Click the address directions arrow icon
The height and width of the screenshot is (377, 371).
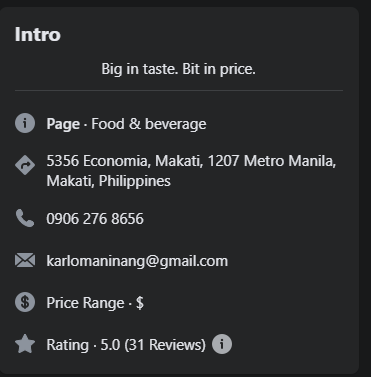pos(25,165)
